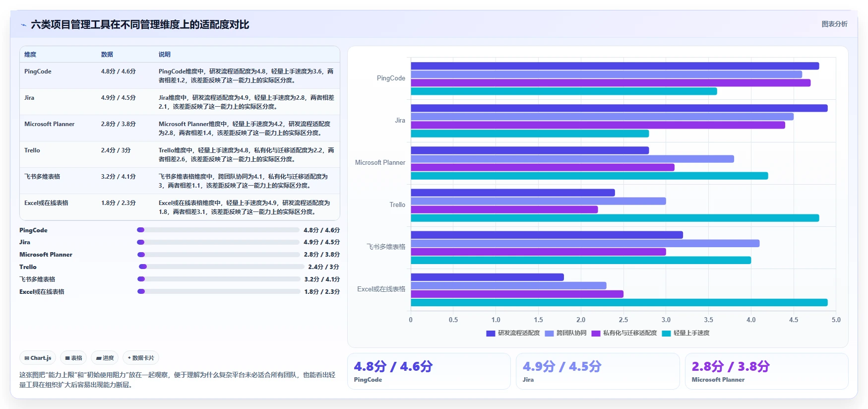Click the 5.0 x-axis tick label
This screenshot has width=868, height=409.
coord(836,320)
